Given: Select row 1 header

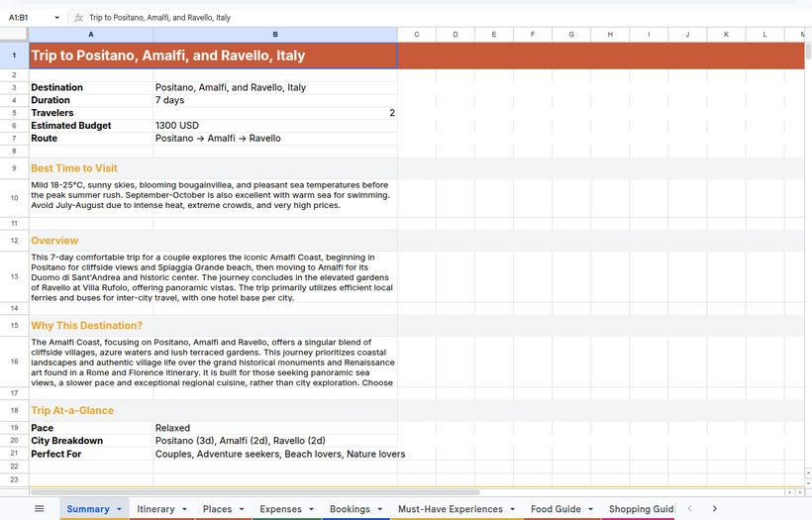Looking at the screenshot, I should coord(14,55).
